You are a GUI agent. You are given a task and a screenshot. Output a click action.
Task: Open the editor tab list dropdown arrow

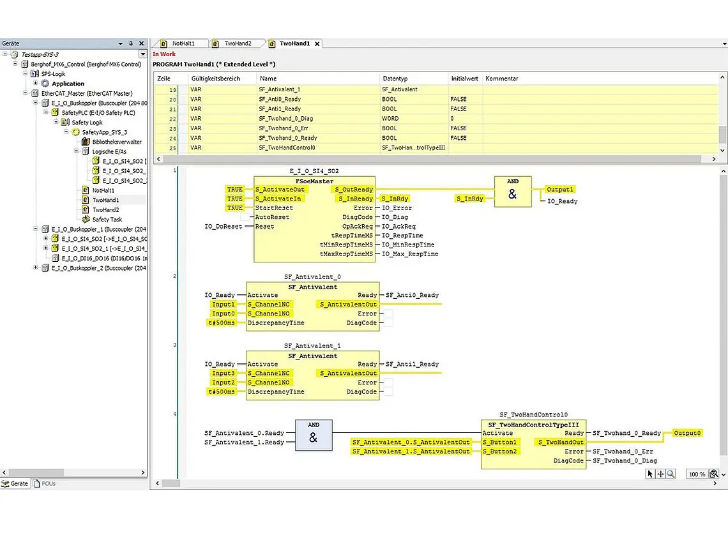[x=724, y=43]
